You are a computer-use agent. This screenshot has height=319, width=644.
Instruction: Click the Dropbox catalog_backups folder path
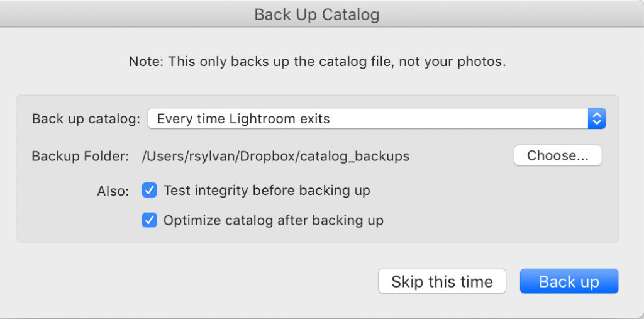tap(275, 156)
